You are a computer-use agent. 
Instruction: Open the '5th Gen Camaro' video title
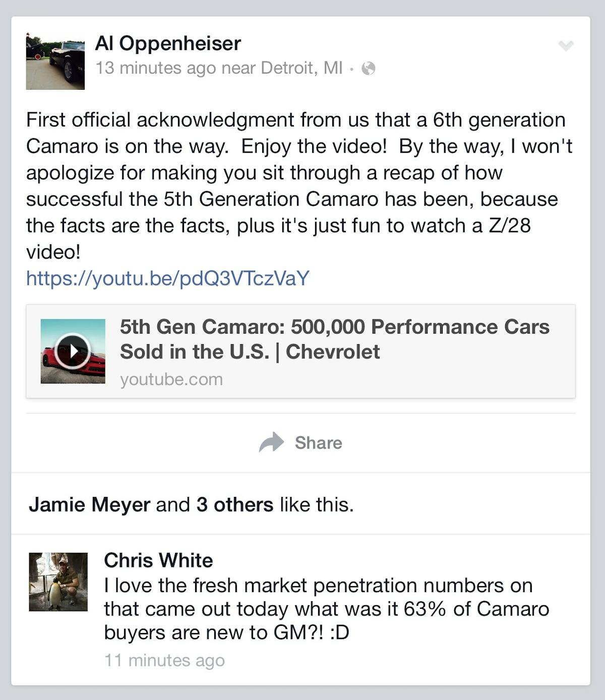pos(334,339)
